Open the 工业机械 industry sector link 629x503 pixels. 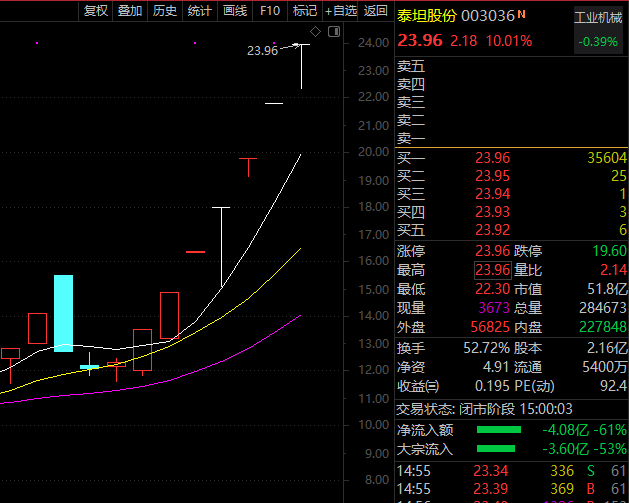(x=598, y=18)
